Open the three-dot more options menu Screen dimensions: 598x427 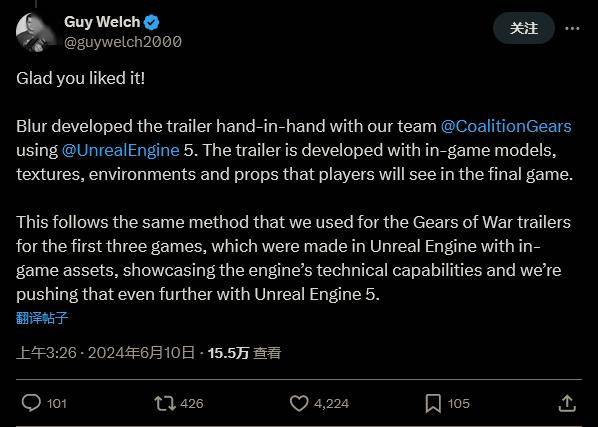pyautogui.click(x=572, y=28)
